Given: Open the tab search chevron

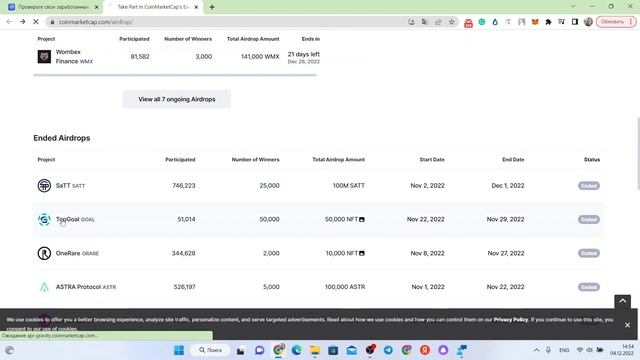Looking at the screenshot, I should tap(573, 6).
